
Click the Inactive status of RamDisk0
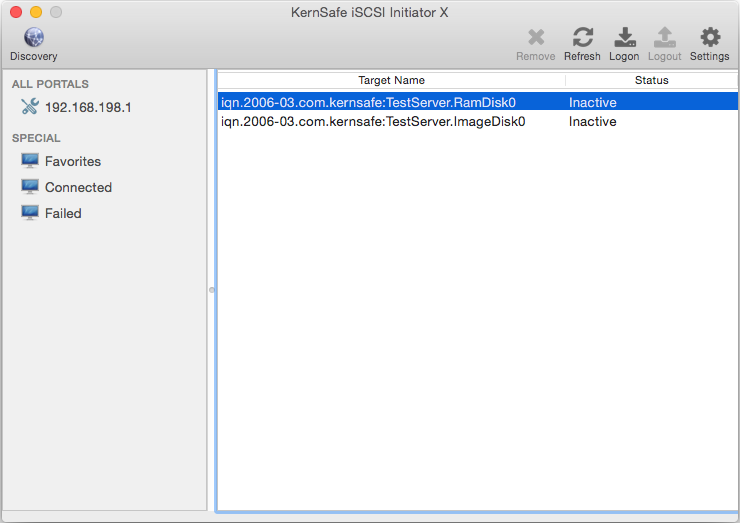pyautogui.click(x=593, y=102)
